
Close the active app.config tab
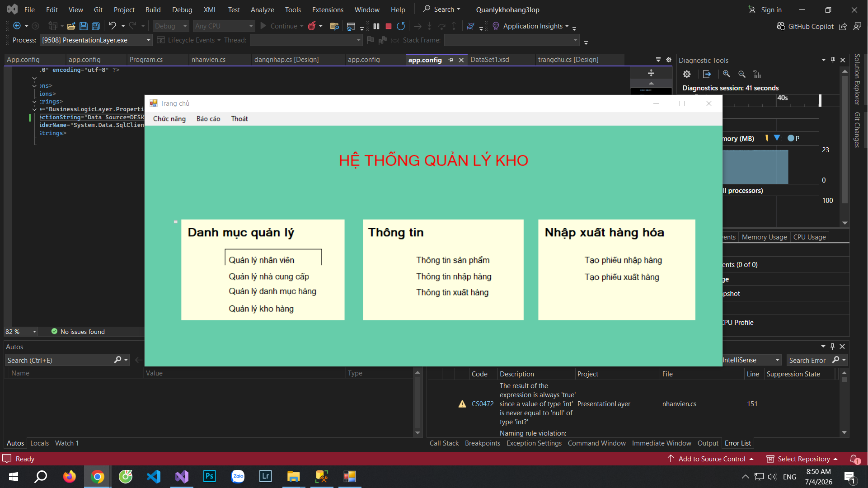[x=461, y=60]
